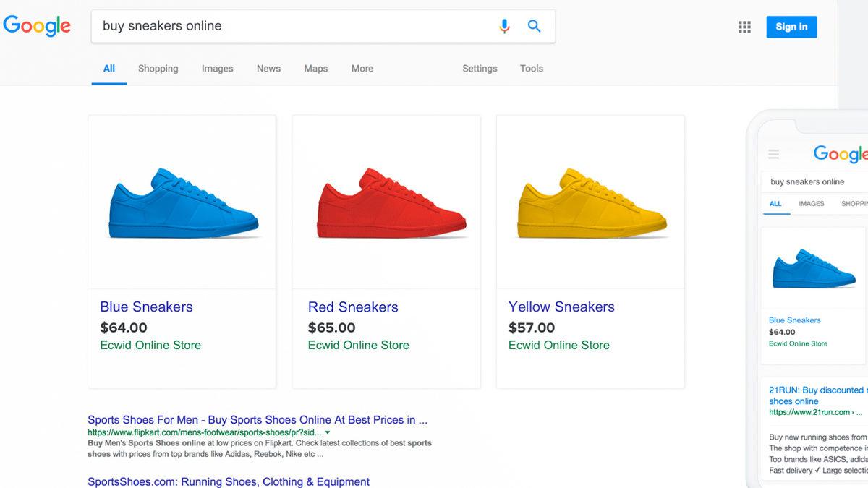Click the microphone voice search icon
868x488 pixels.
[x=504, y=26]
